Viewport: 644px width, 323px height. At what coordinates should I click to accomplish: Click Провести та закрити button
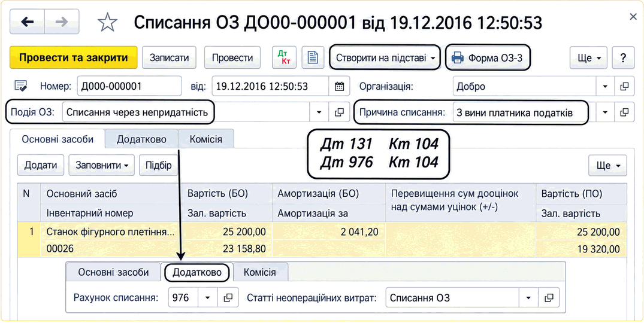point(73,57)
